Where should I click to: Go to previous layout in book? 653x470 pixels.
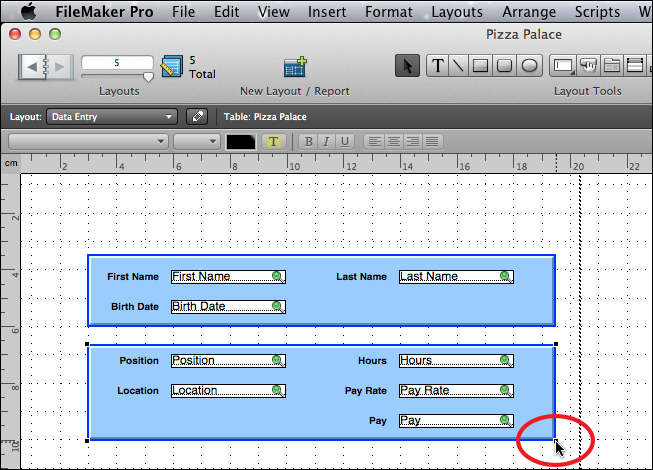point(31,67)
